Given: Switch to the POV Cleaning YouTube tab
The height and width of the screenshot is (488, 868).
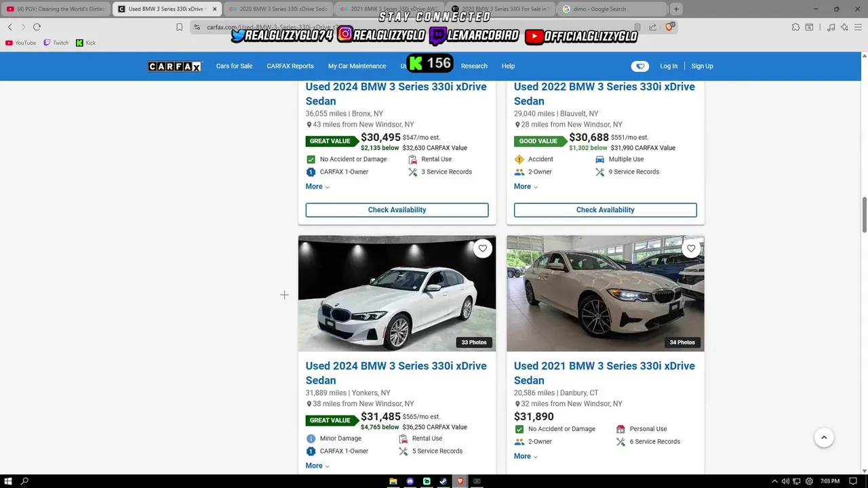Looking at the screenshot, I should click(56, 9).
